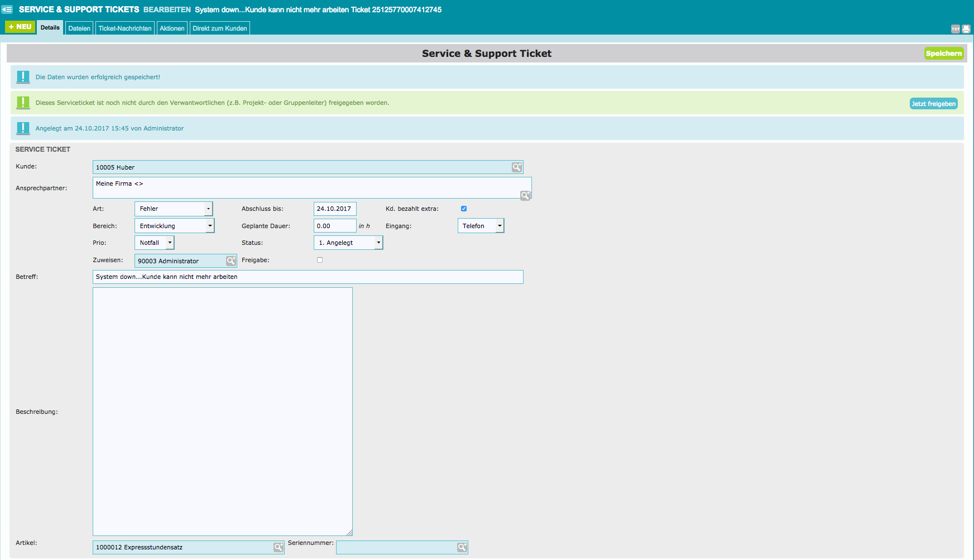
Task: Open customer lookup in Kunde field
Action: pos(517,167)
